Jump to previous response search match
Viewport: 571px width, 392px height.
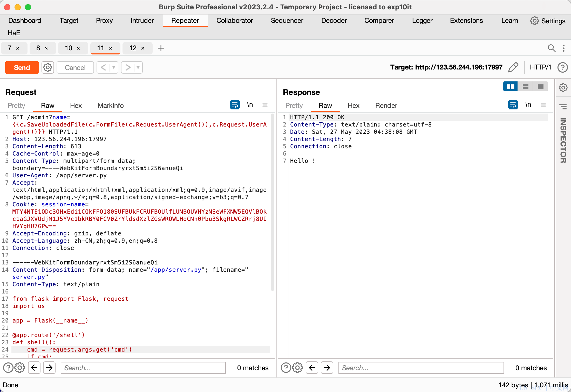click(x=312, y=368)
